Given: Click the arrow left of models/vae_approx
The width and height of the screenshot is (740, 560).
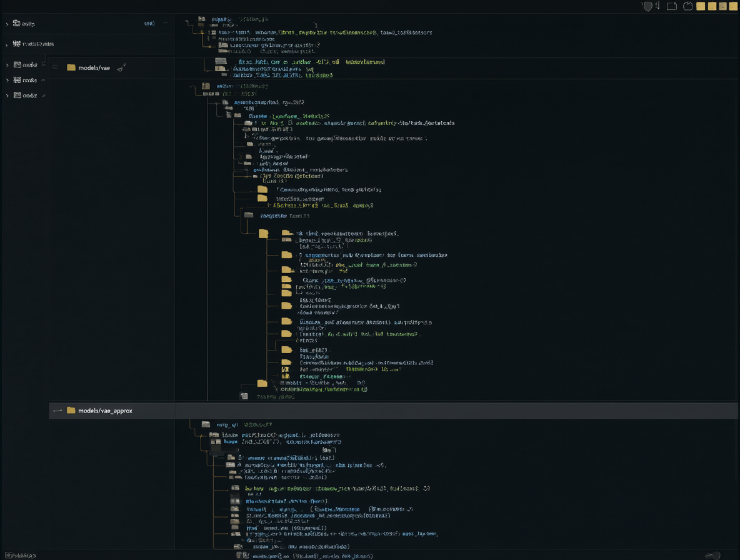Looking at the screenshot, I should (x=57, y=411).
